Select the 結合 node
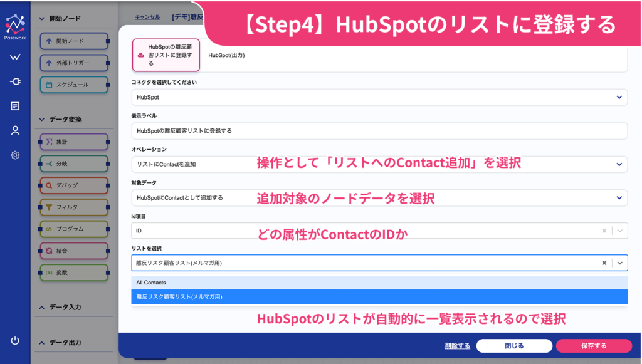This screenshot has height=364, width=642. click(x=74, y=251)
